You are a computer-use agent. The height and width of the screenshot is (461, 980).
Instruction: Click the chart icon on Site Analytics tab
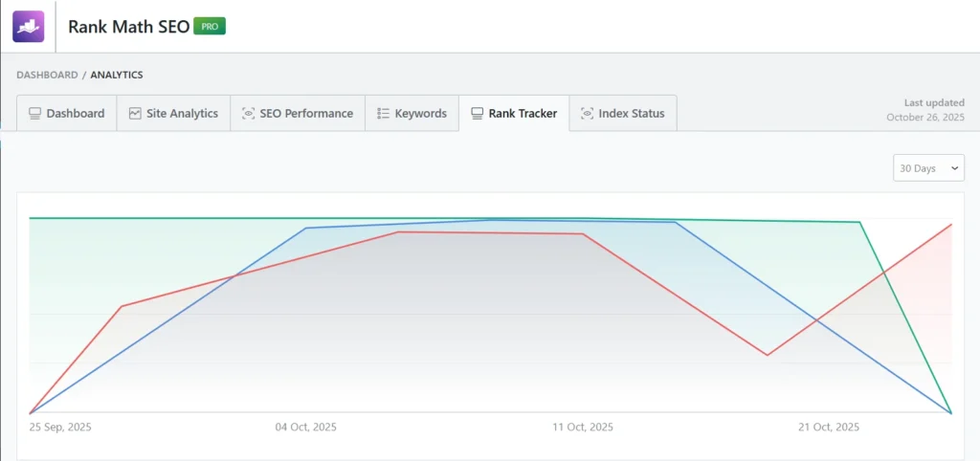point(135,114)
